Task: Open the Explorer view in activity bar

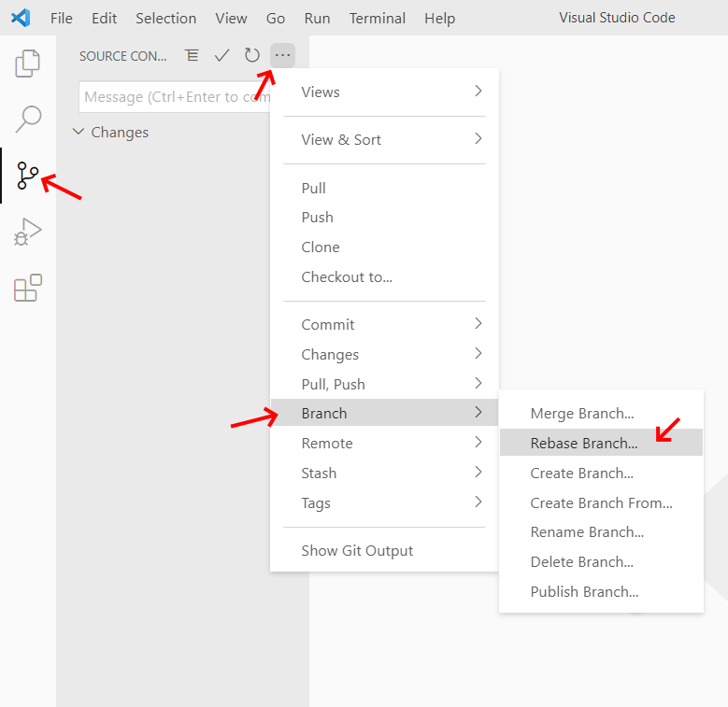Action: point(28,64)
